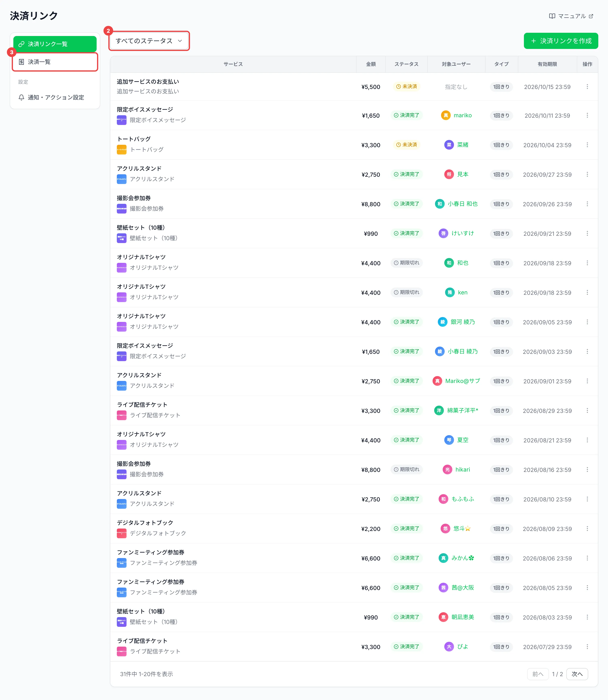
Task: Click the 期限切れ badge on hikari's row
Action: click(406, 470)
